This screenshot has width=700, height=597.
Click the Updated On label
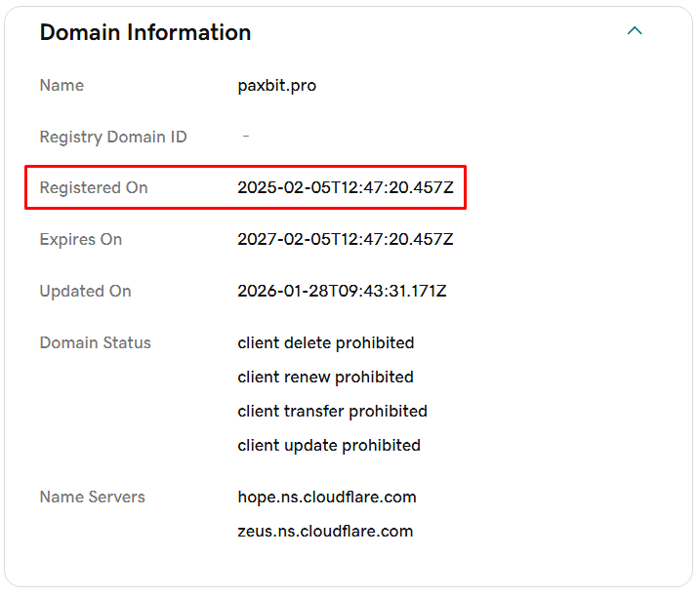click(85, 292)
